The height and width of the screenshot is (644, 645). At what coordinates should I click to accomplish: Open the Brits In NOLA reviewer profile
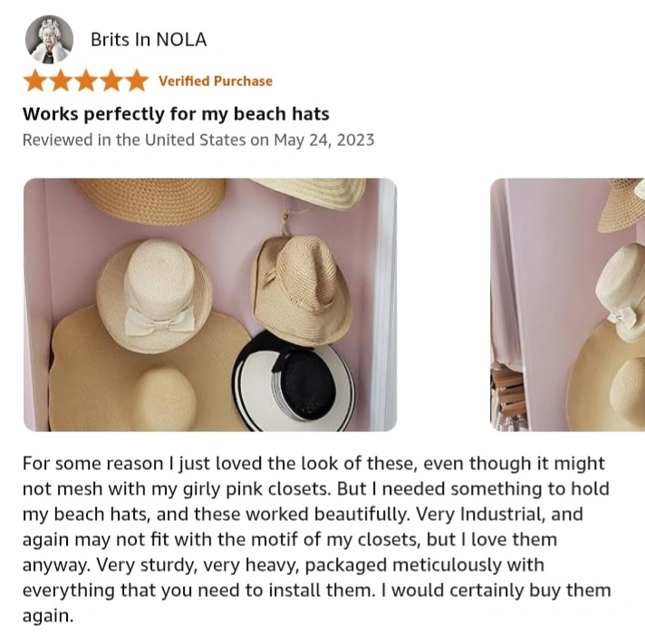(x=149, y=40)
